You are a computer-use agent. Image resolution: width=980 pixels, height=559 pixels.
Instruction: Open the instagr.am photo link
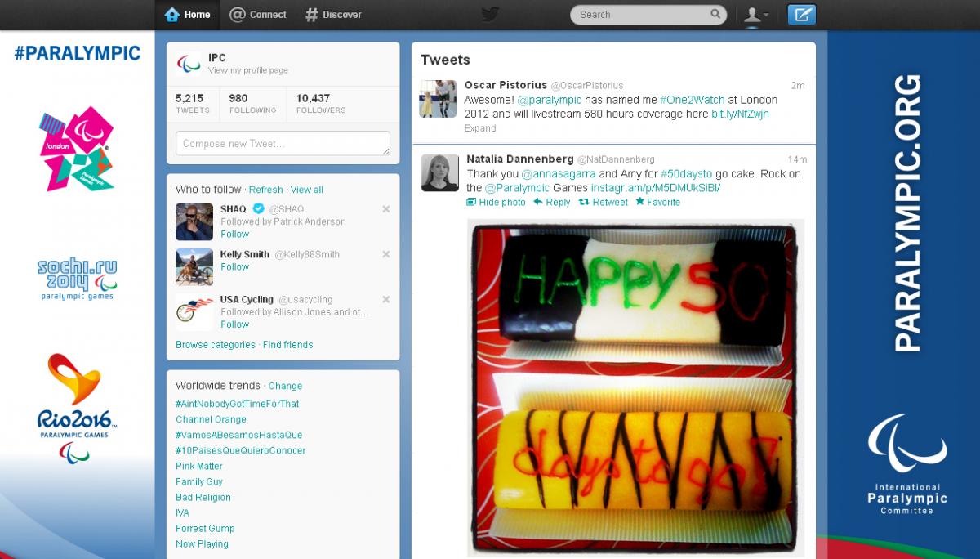point(656,188)
